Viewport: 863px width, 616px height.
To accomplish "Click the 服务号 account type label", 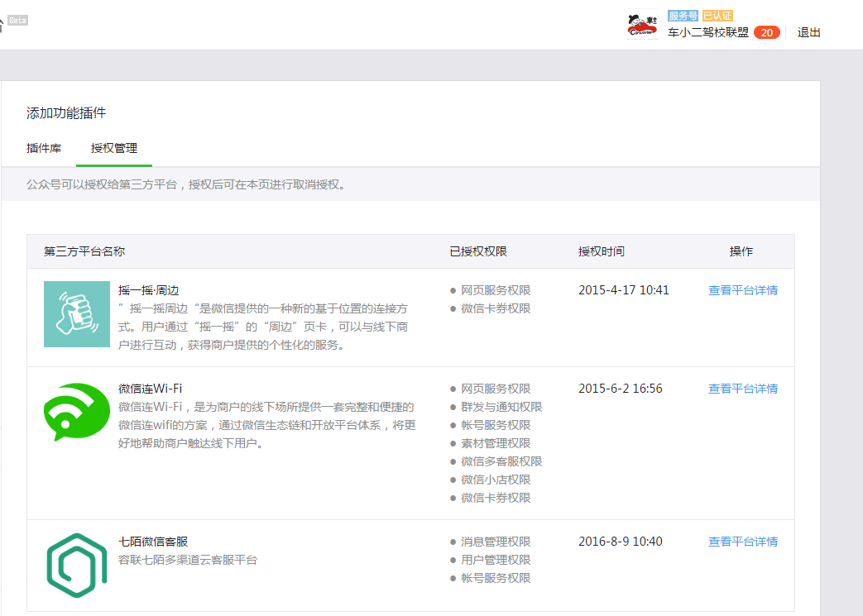I will [683, 16].
